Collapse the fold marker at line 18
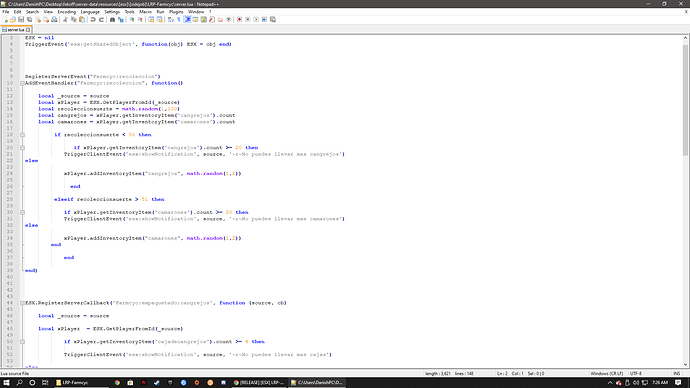The width and height of the screenshot is (690, 388). (x=22, y=135)
